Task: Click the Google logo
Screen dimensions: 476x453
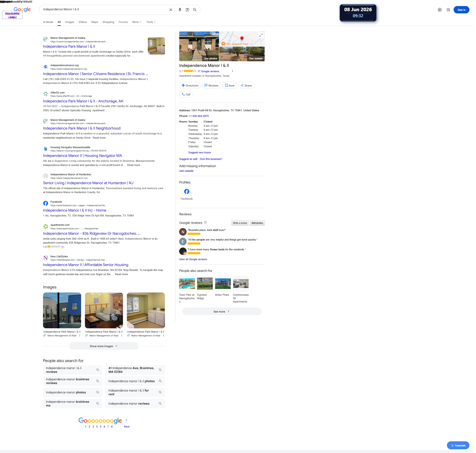Action: tap(22, 9)
